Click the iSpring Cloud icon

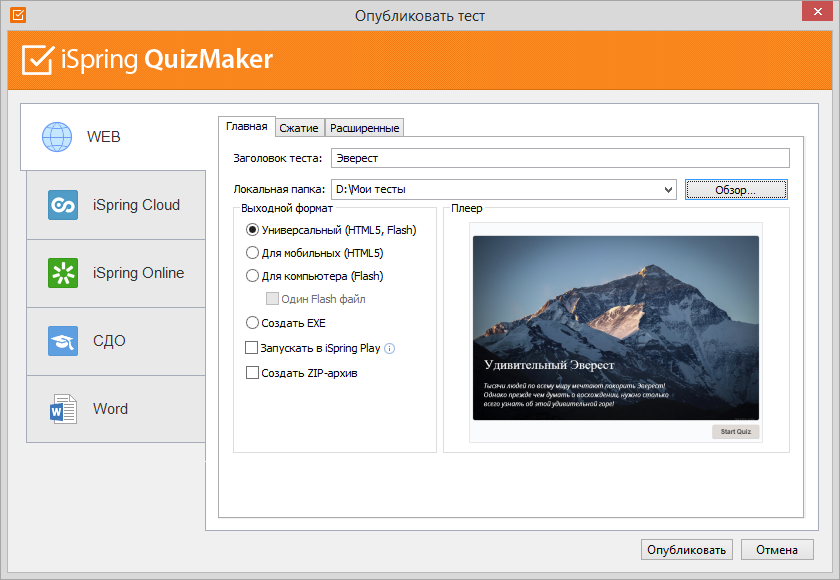[63, 205]
